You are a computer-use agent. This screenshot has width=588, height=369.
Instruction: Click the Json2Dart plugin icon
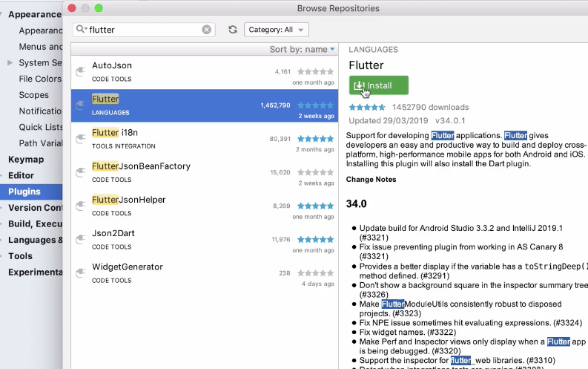[x=81, y=239]
